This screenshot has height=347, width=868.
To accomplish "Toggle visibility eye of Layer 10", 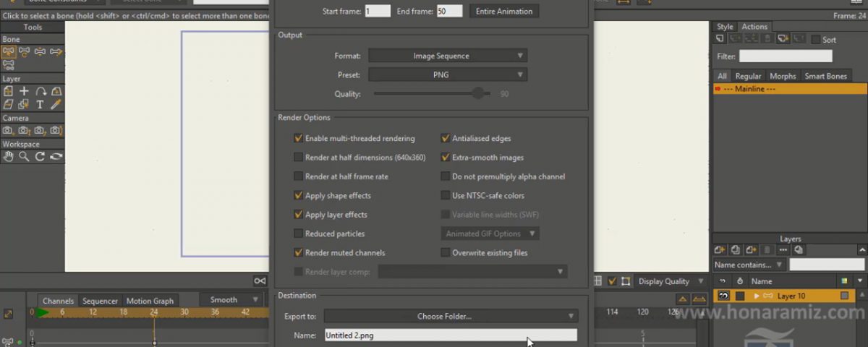I will 723,296.
